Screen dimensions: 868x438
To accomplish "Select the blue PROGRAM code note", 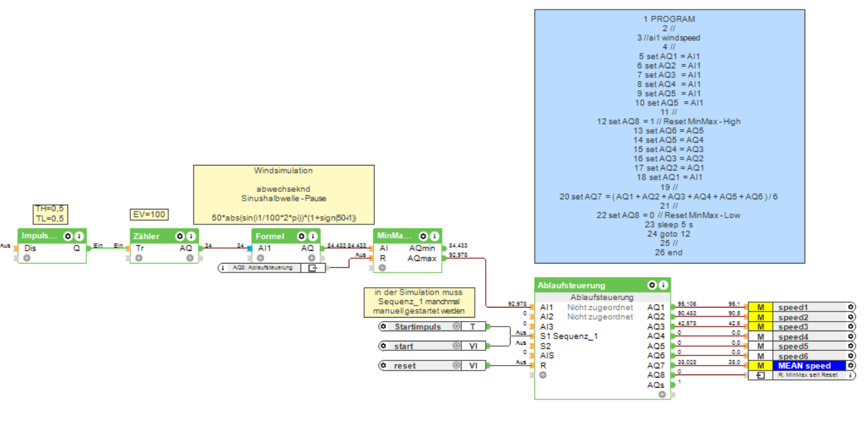I will (669, 136).
